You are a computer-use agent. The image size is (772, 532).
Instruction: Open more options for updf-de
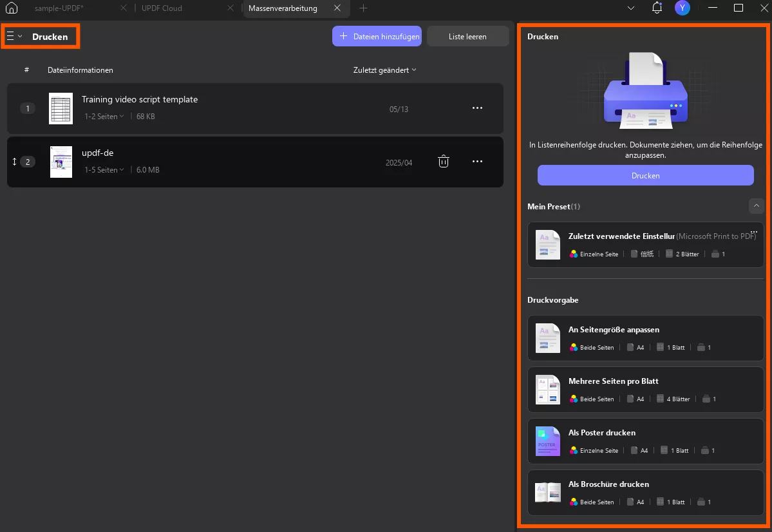[477, 162]
